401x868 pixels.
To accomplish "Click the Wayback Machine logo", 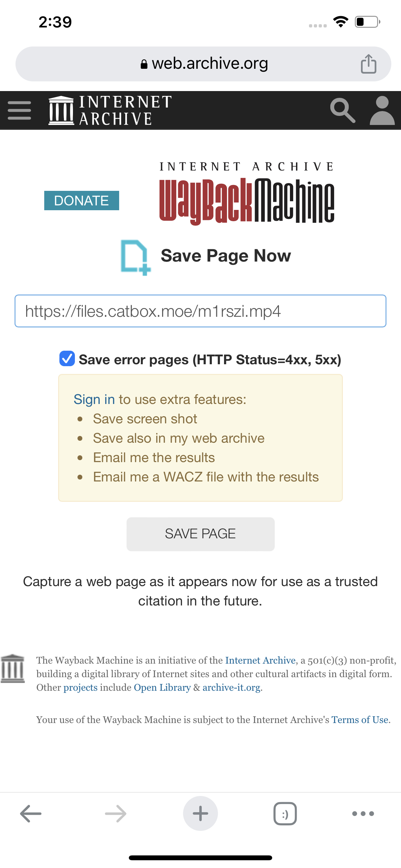I will 247,193.
